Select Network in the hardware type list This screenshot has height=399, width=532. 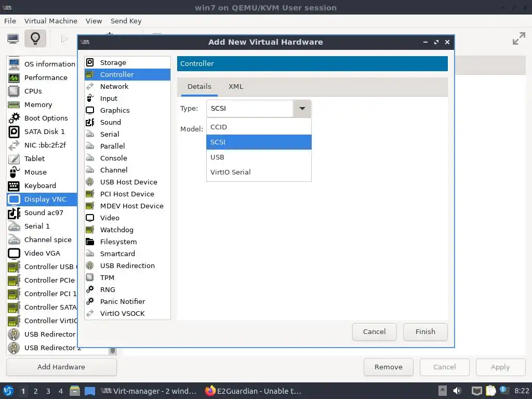click(128, 87)
